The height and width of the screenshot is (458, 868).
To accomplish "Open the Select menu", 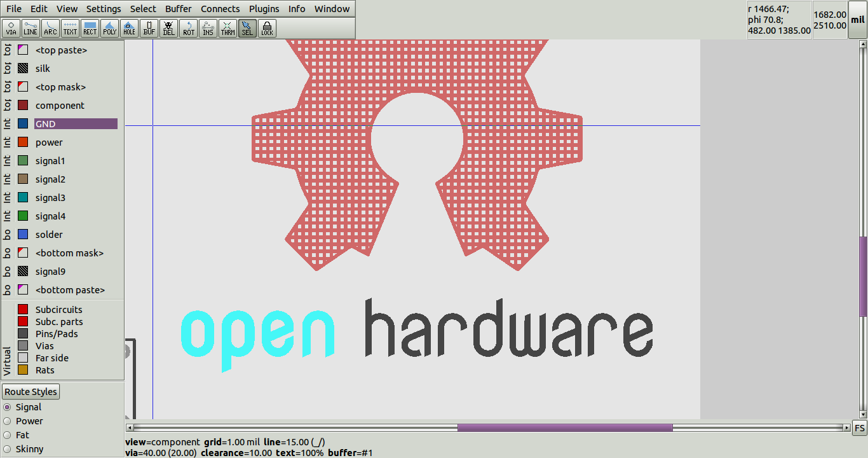I will pos(143,9).
